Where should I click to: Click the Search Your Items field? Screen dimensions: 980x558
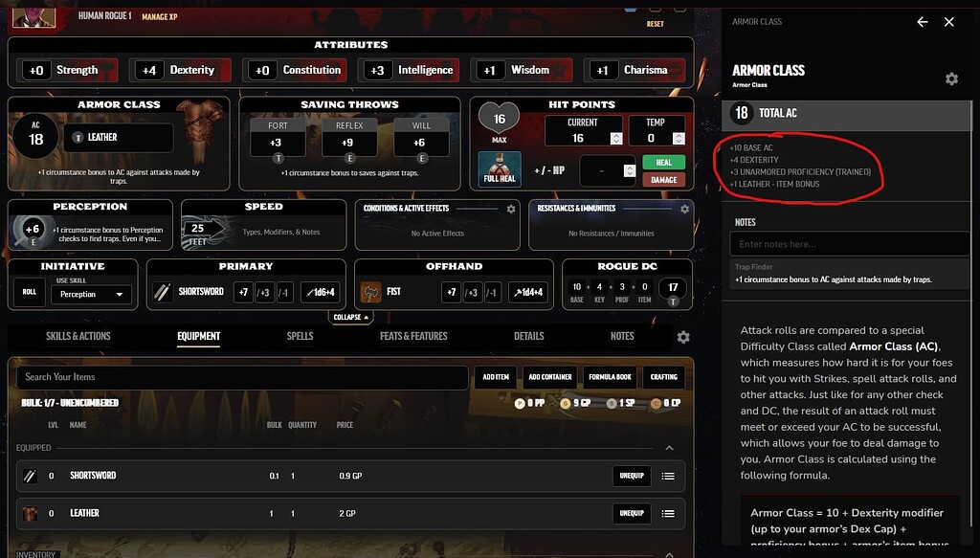pyautogui.click(x=239, y=377)
